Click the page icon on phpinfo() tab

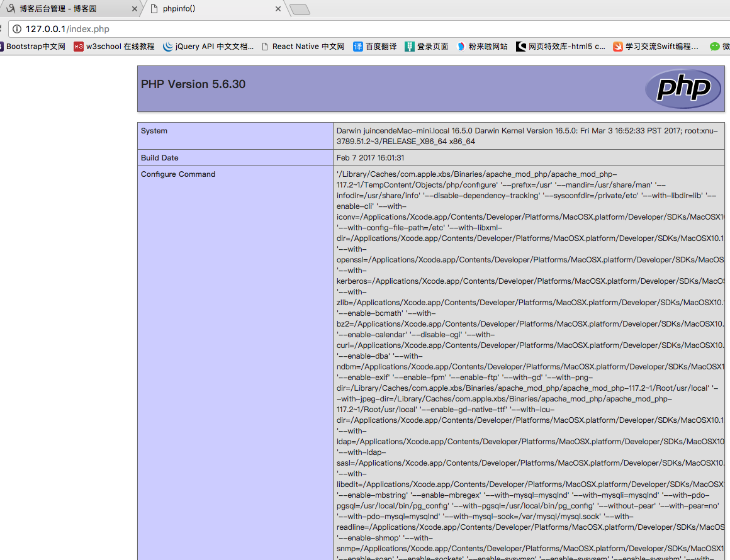point(154,9)
